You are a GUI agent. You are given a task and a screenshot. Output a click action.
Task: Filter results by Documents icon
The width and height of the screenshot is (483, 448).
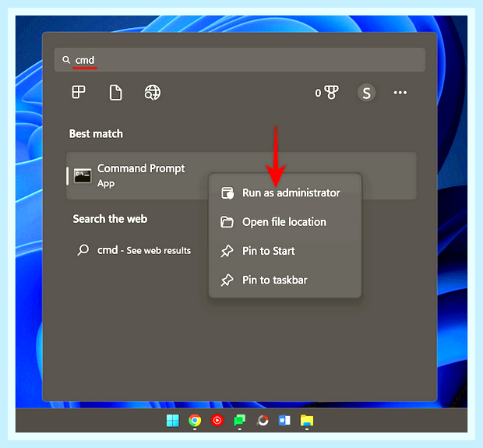point(116,93)
